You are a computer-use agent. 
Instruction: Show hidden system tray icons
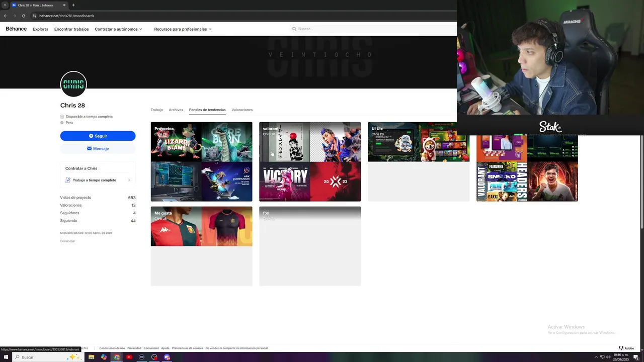tap(596, 357)
